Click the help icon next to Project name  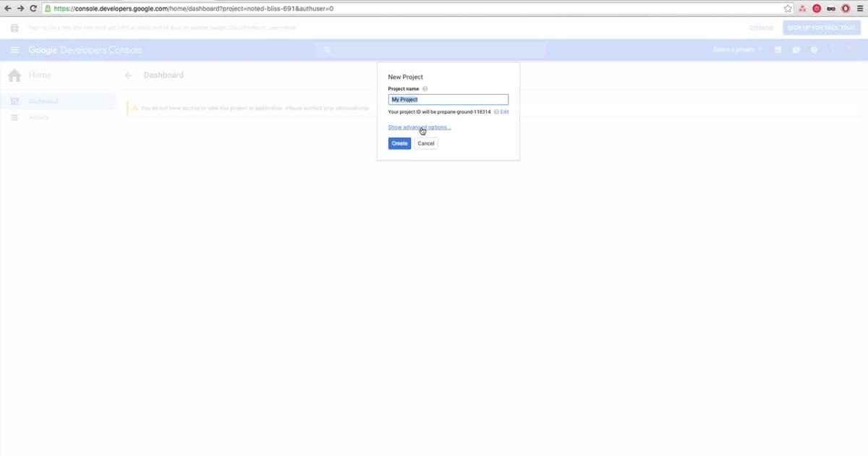(x=425, y=89)
